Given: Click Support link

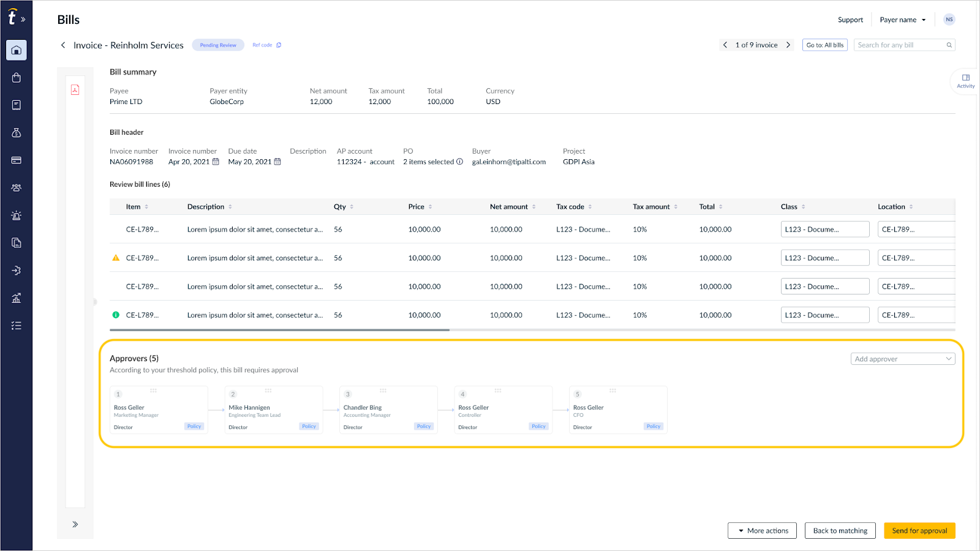Looking at the screenshot, I should tap(850, 20).
